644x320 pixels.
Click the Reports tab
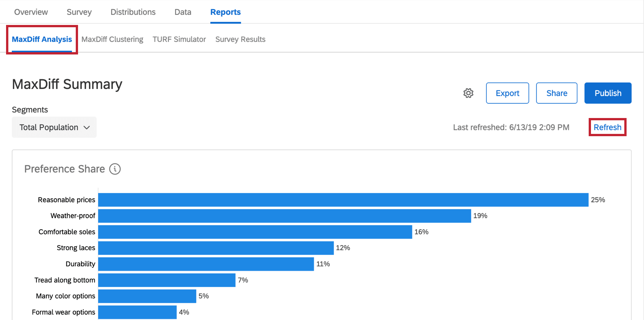point(225,12)
